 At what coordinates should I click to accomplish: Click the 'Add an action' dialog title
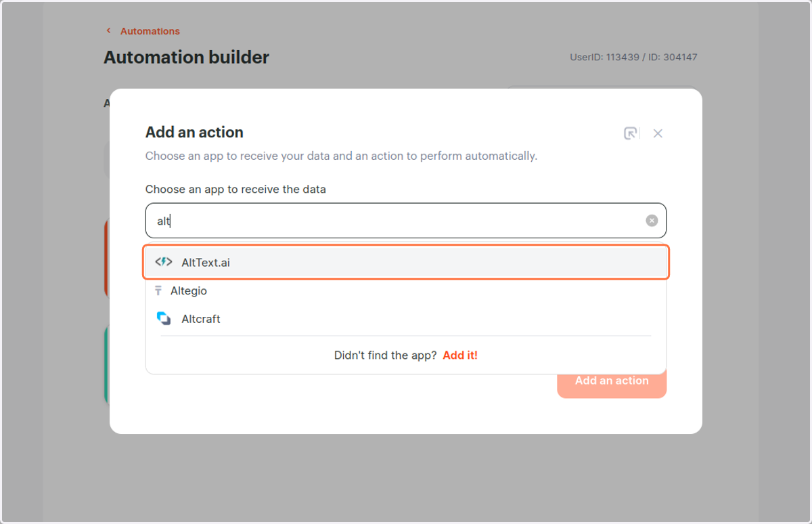click(194, 132)
